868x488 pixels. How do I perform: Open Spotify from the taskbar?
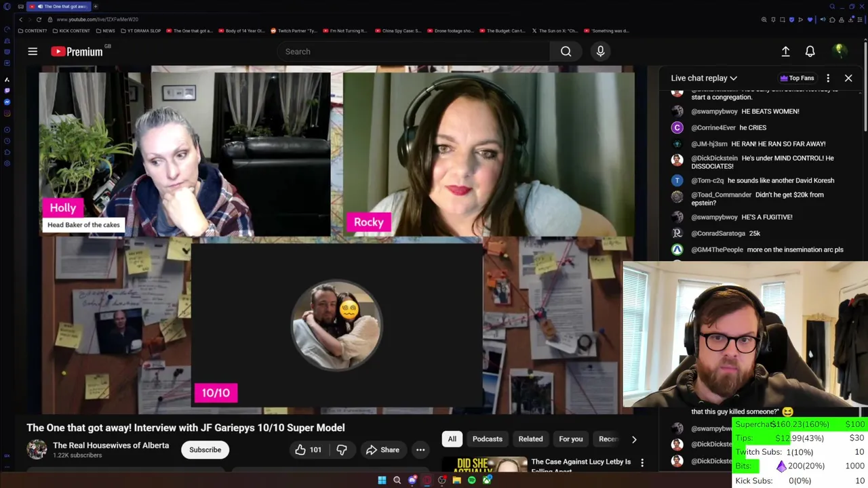click(x=471, y=481)
